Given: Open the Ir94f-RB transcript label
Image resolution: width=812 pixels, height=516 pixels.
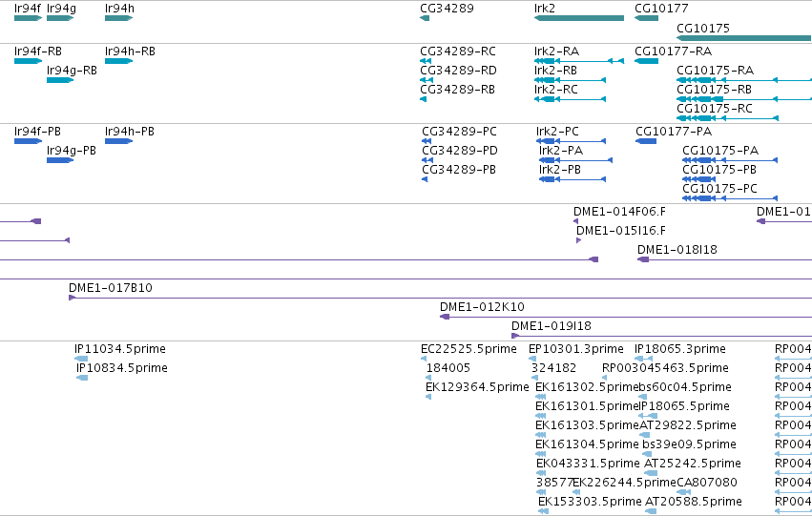Looking at the screenshot, I should (38, 52).
